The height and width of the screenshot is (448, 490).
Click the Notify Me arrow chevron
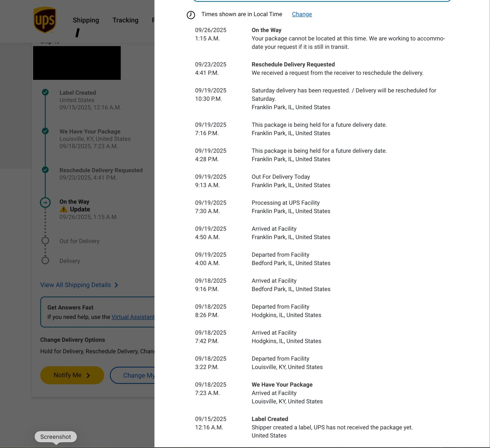tap(88, 375)
